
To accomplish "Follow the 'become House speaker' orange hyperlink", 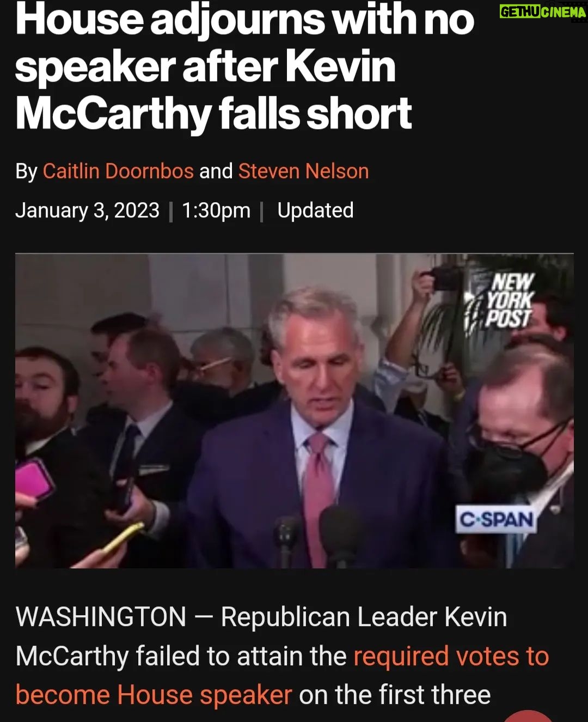I will pyautogui.click(x=154, y=695).
